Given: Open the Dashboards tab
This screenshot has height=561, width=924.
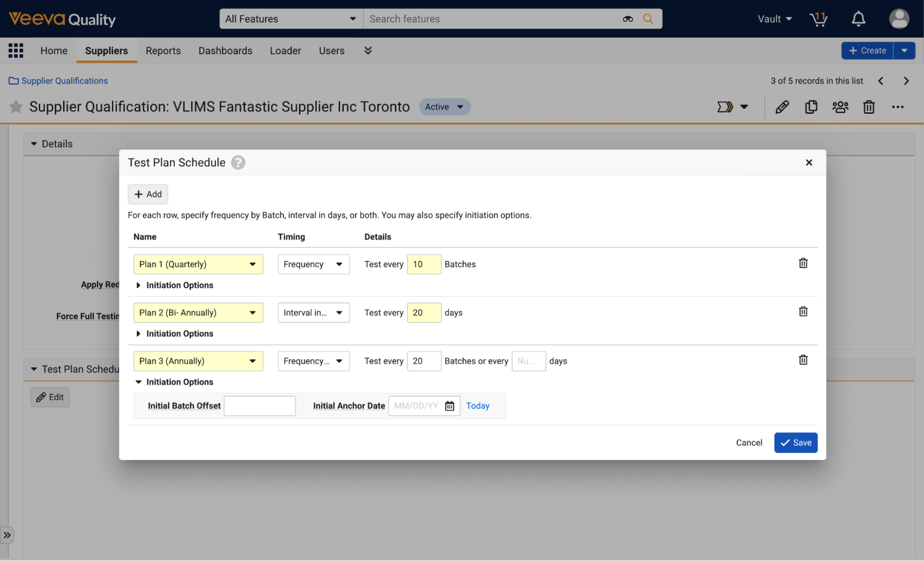Looking at the screenshot, I should (x=225, y=50).
